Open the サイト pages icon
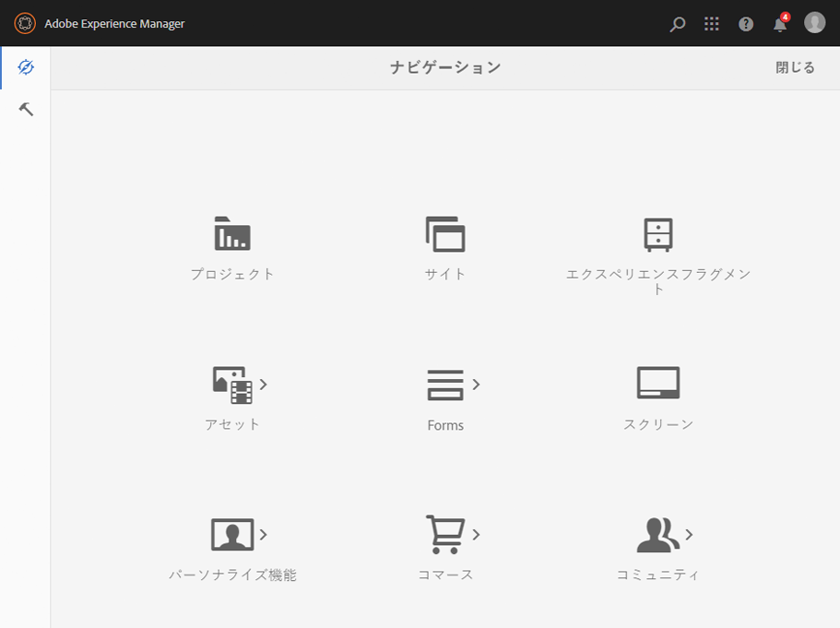The width and height of the screenshot is (840, 628). tap(445, 234)
